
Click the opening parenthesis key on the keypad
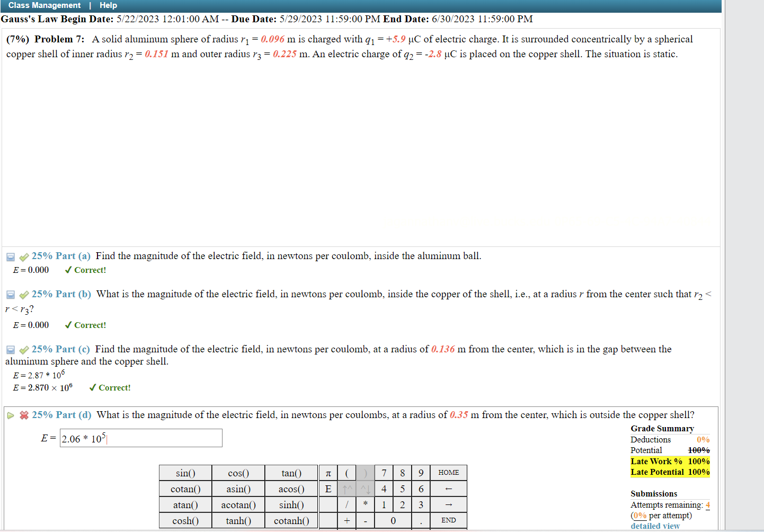tap(347, 472)
